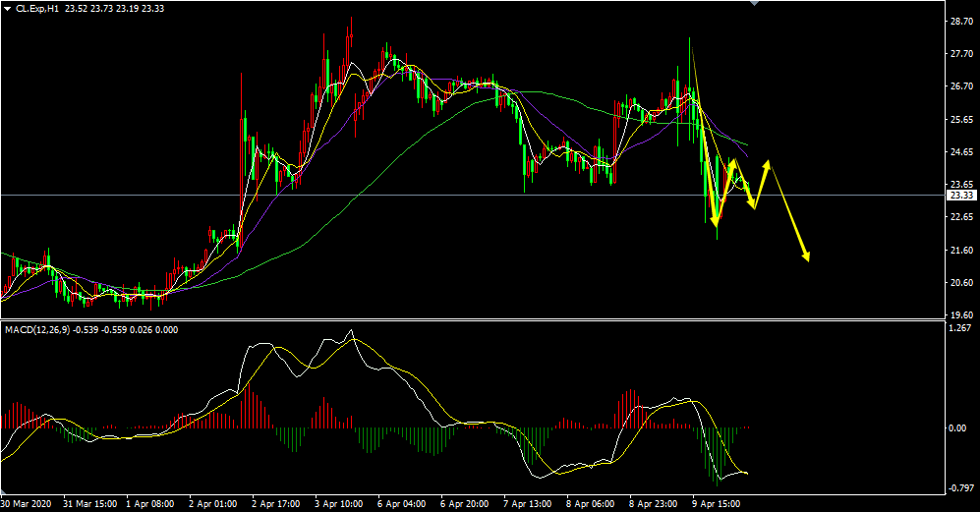Click the 9 Apr 15:00 time label
This screenshot has width=980, height=512.
pos(717,504)
